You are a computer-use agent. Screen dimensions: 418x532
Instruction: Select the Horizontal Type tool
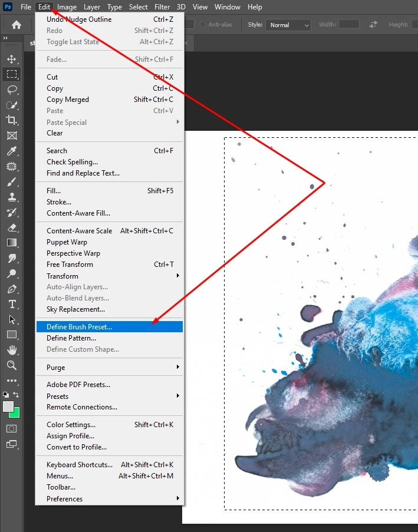12,305
